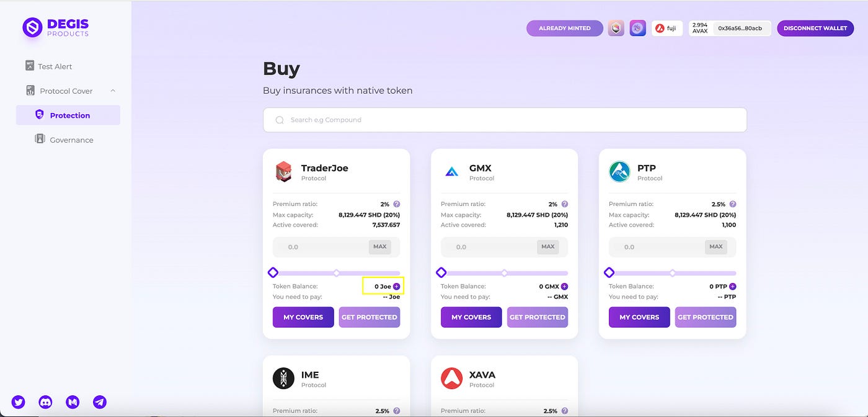Open the Medium social icon

(x=73, y=402)
